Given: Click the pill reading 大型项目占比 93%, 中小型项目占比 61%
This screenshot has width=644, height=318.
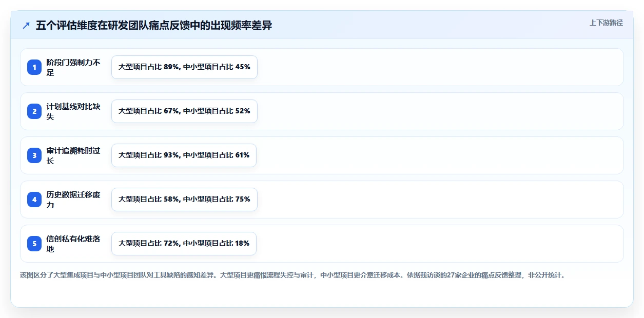Looking at the screenshot, I should tap(184, 155).
